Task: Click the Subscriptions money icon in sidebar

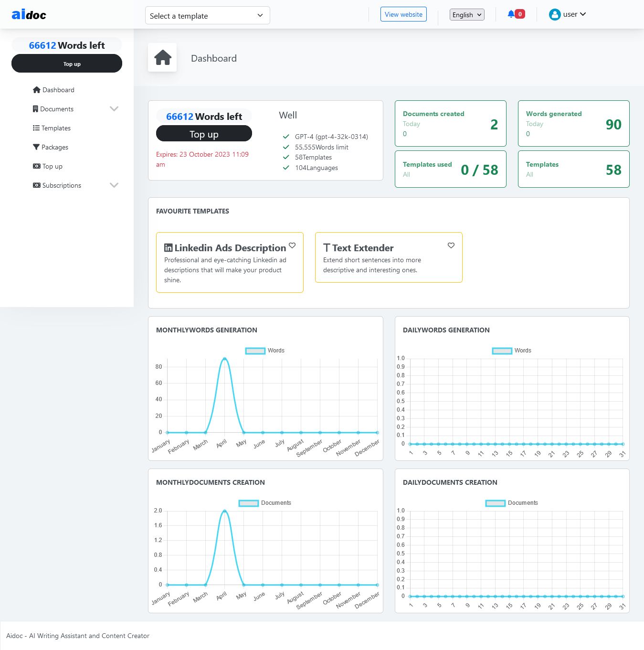Action: tap(37, 185)
